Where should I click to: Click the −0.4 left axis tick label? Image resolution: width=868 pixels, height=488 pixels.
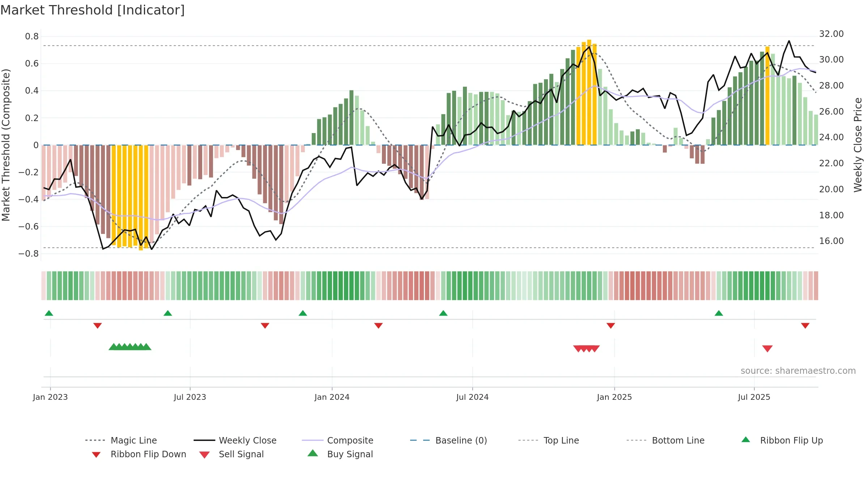29,200
